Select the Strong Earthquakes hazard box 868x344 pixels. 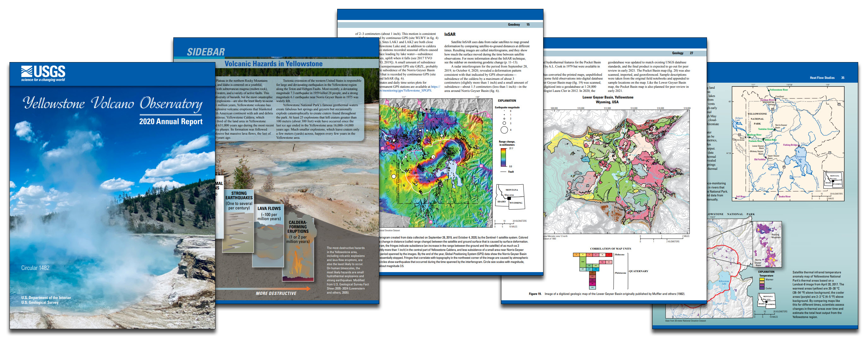point(239,221)
